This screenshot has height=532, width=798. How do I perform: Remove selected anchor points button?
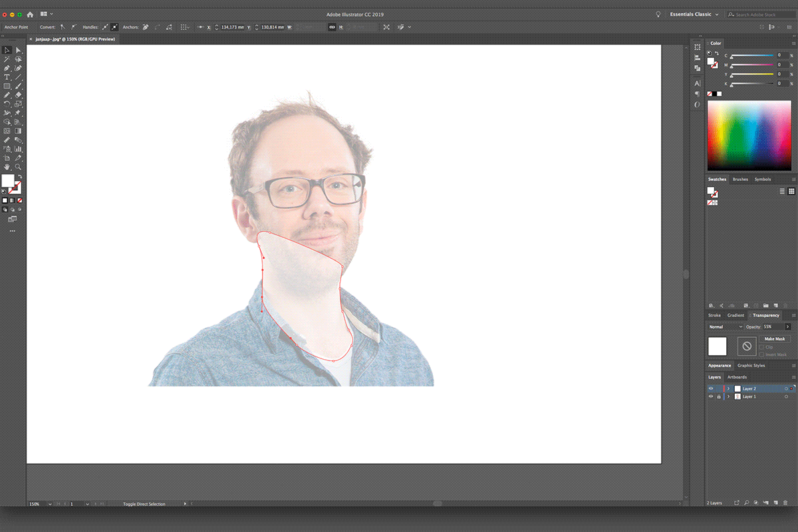(x=144, y=27)
